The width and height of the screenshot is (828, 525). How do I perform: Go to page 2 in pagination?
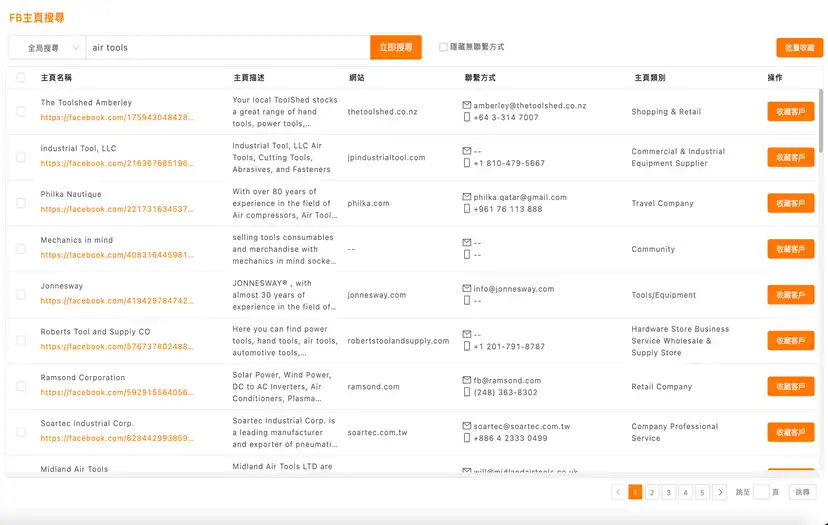point(652,492)
